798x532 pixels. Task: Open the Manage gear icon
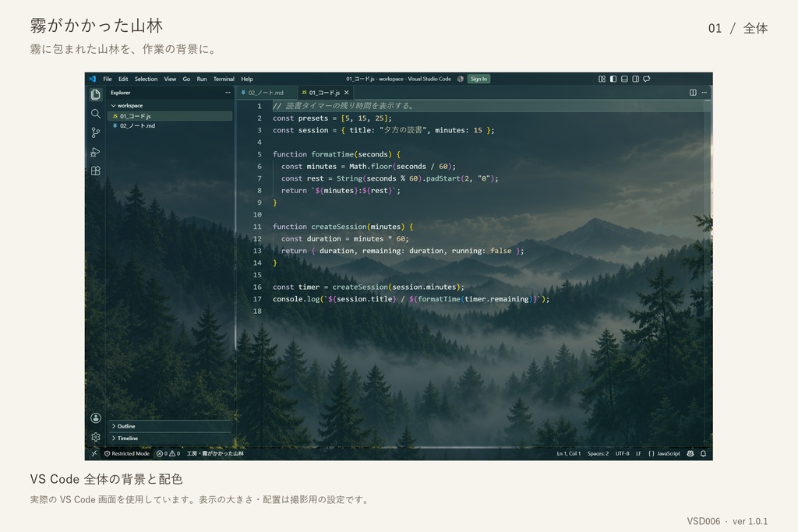(x=95, y=437)
